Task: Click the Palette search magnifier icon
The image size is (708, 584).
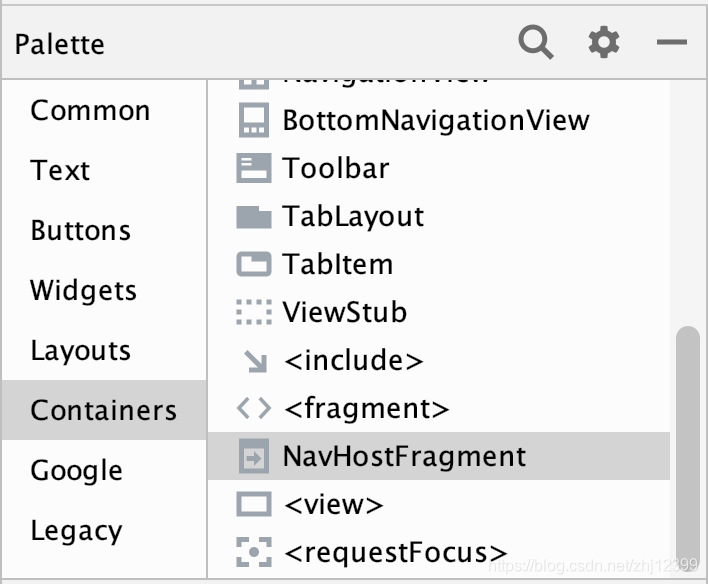Action: click(536, 43)
